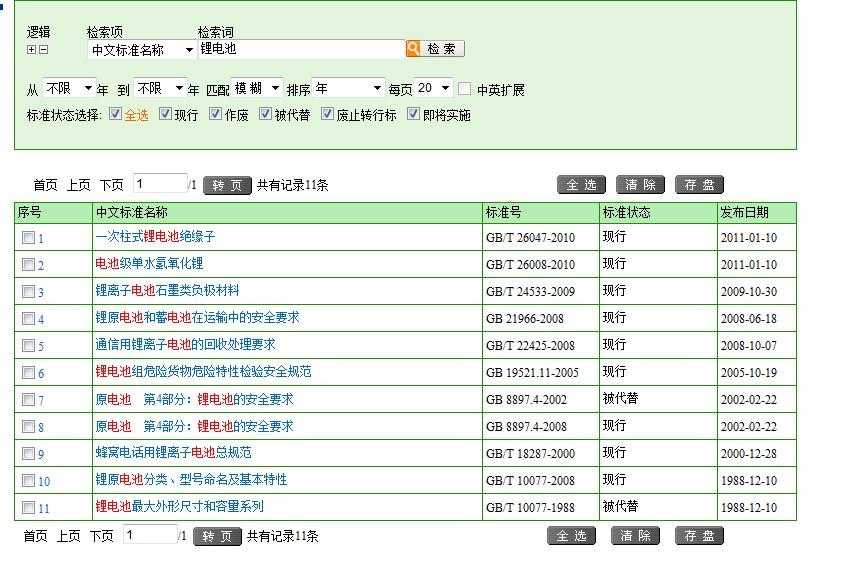Image resolution: width=861 pixels, height=588 pixels.
Task: Open 通信用锂离子电池的回收处理要求 link
Action: click(x=186, y=344)
